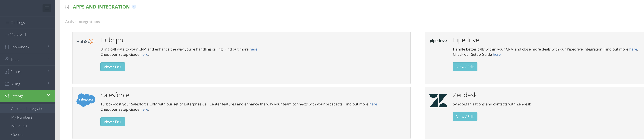
Task: Toggle the sidebar hamburger menu
Action: (47, 8)
